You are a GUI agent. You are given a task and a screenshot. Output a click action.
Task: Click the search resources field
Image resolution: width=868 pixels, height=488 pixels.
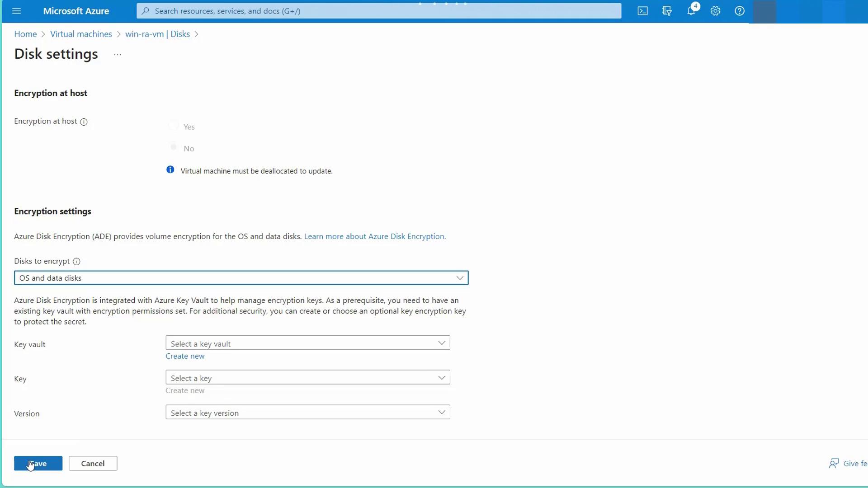pyautogui.click(x=379, y=11)
